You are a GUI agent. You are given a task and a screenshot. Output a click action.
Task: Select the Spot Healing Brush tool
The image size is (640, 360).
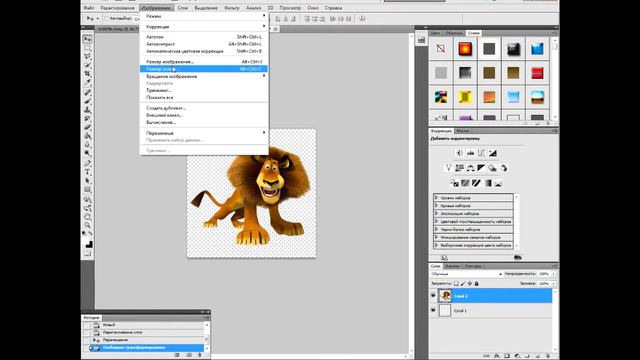pos(87,93)
